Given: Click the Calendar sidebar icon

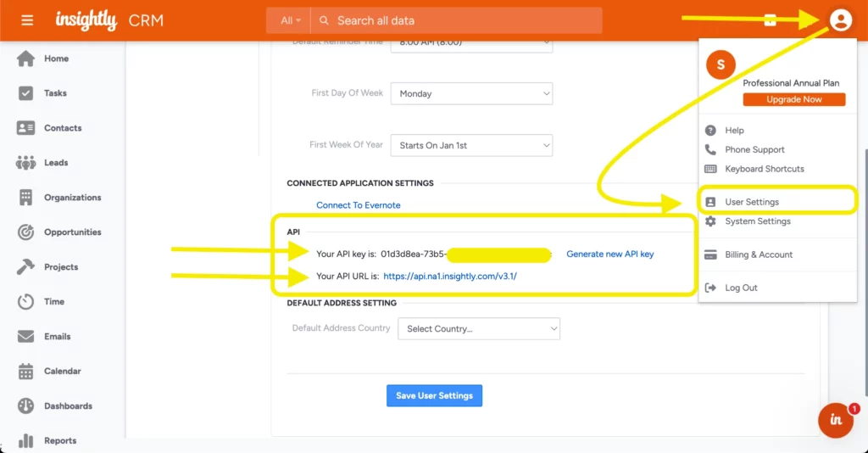Looking at the screenshot, I should pyautogui.click(x=25, y=371).
